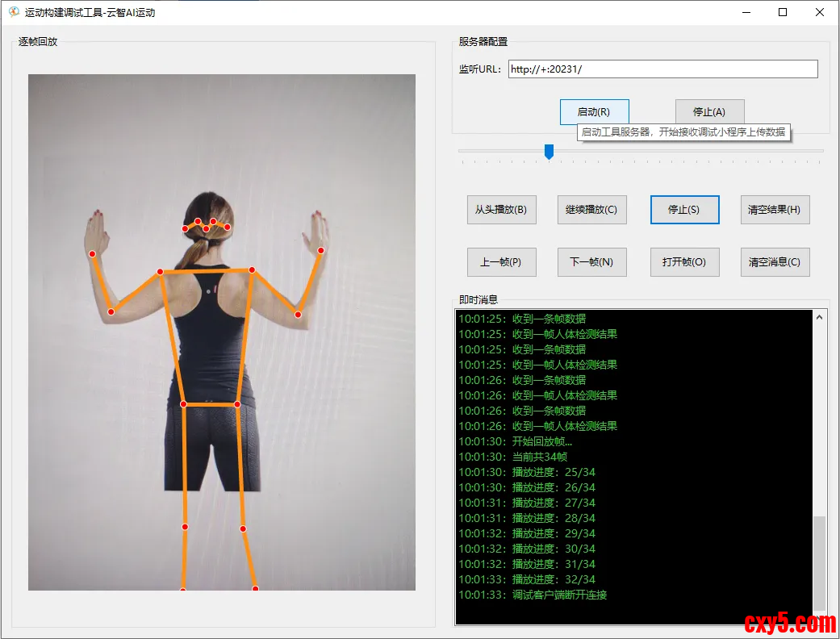Play from beginning with 从头播放(B)
The height and width of the screenshot is (639, 840).
[x=501, y=210]
